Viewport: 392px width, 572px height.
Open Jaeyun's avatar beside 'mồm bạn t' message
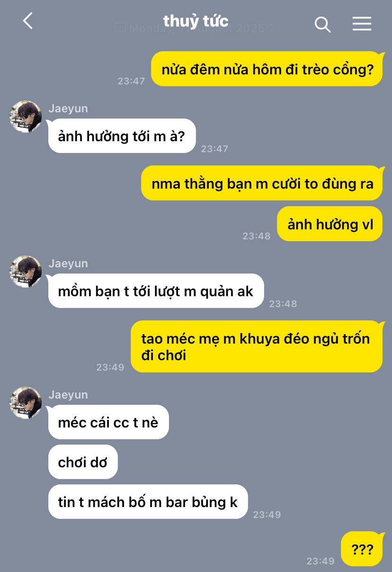26,272
